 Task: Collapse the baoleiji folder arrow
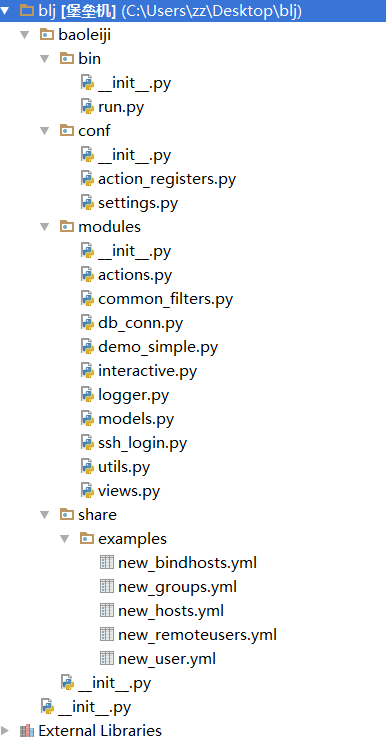point(25,34)
